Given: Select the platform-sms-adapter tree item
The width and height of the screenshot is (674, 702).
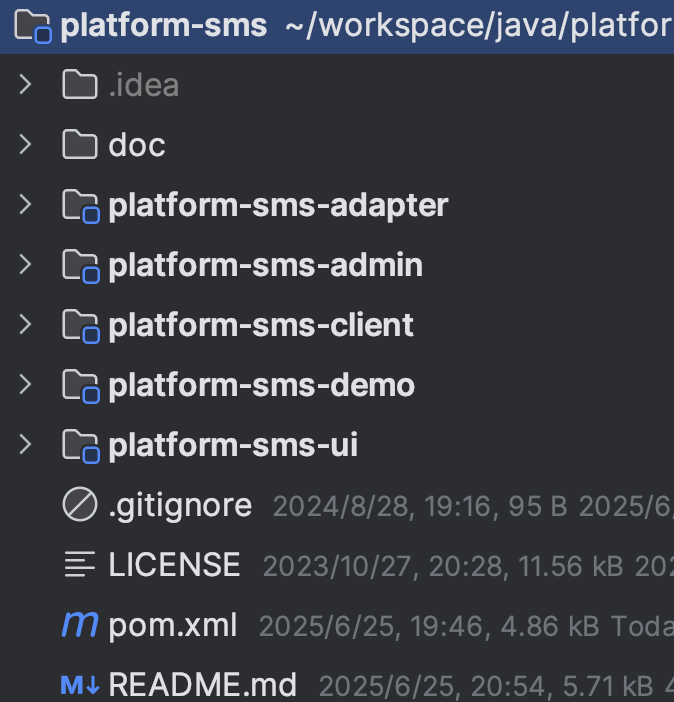Looking at the screenshot, I should [278, 205].
